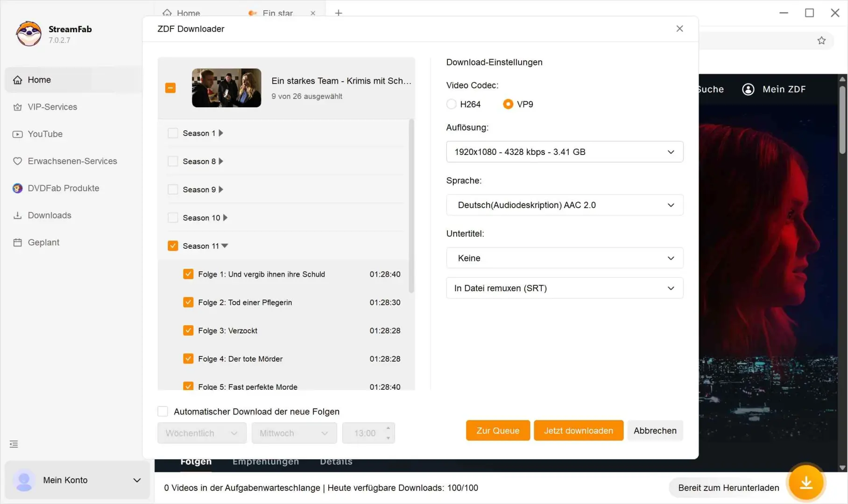Image resolution: width=848 pixels, height=504 pixels.
Task: Click the Ein starkes Team series thumbnail
Action: click(226, 88)
